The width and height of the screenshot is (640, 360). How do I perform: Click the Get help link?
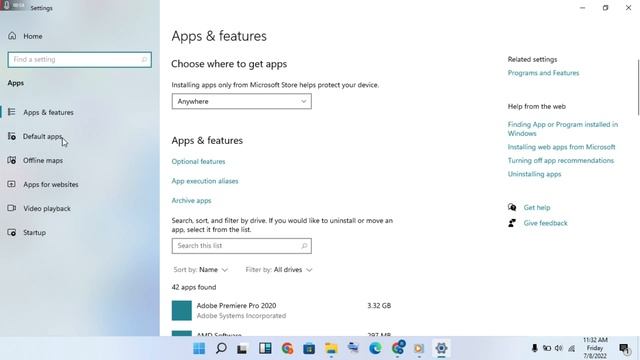537,208
